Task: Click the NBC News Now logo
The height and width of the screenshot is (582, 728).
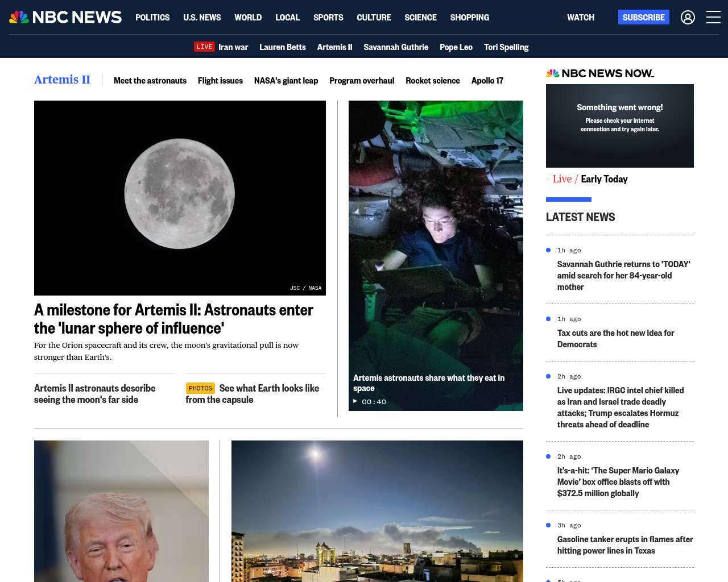Action: click(600, 73)
